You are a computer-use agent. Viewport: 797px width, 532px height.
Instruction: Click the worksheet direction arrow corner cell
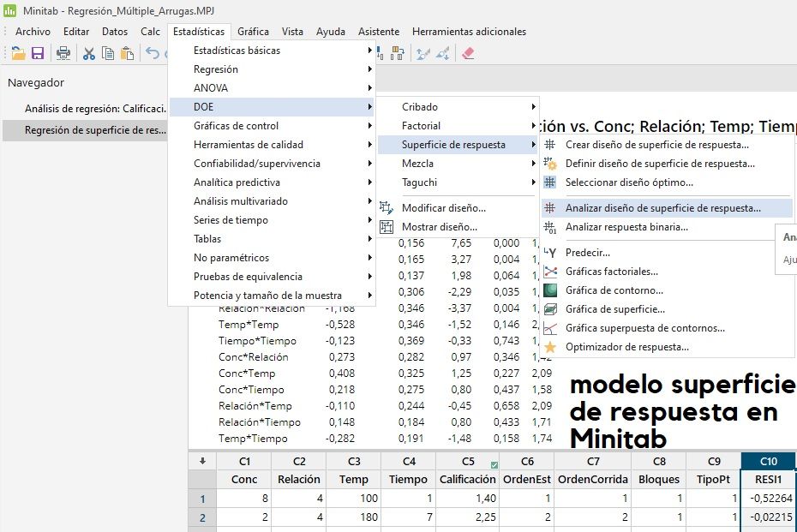[202, 461]
